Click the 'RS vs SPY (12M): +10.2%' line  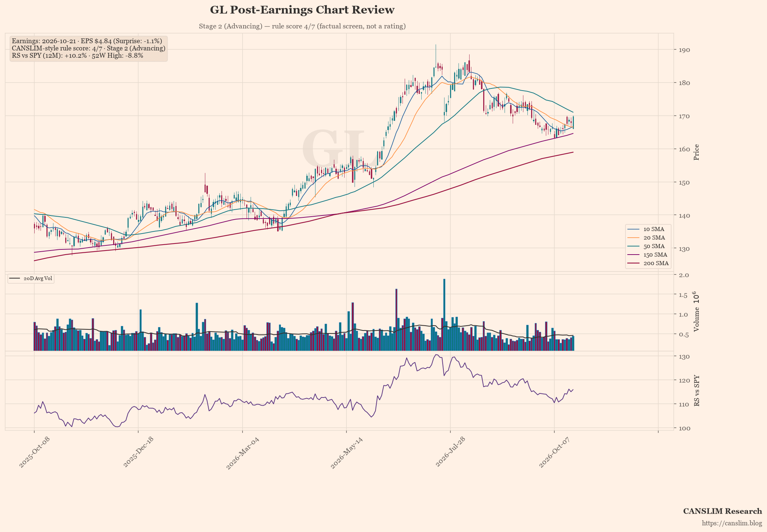click(x=77, y=56)
